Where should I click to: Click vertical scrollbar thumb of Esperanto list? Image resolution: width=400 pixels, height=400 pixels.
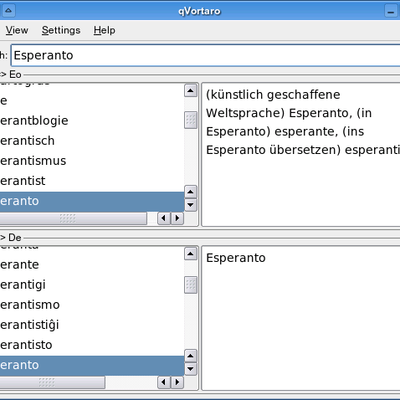coord(190,285)
